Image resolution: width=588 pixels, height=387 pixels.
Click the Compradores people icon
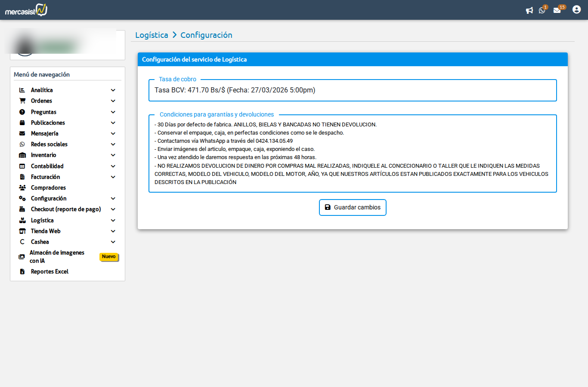point(22,187)
